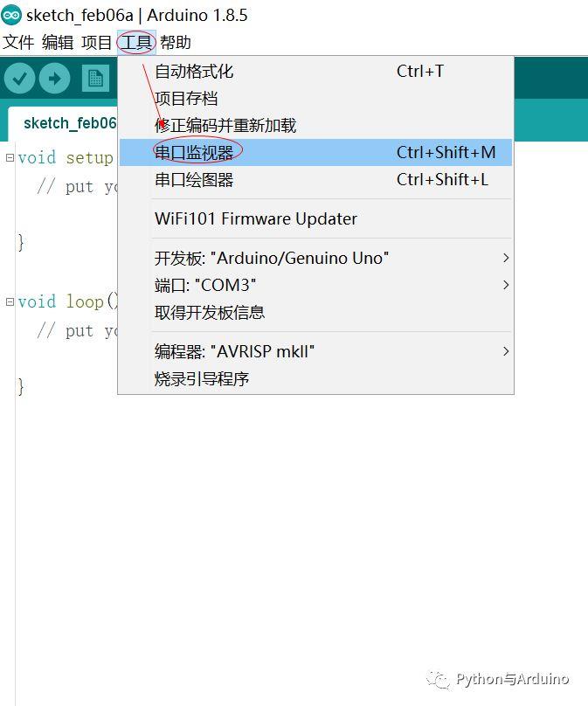The height and width of the screenshot is (706, 588).
Task: Click the New sketch document icon
Action: [95, 79]
